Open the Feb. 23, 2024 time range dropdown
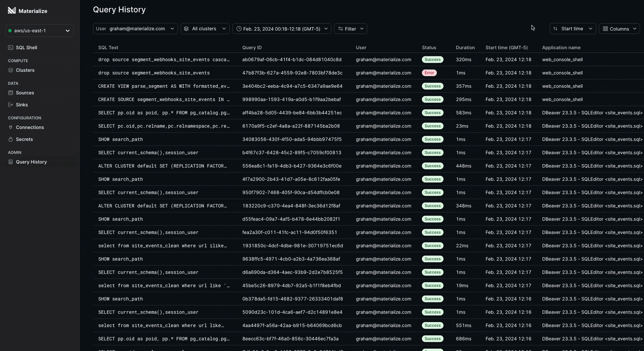The width and height of the screenshot is (644, 351). (282, 29)
